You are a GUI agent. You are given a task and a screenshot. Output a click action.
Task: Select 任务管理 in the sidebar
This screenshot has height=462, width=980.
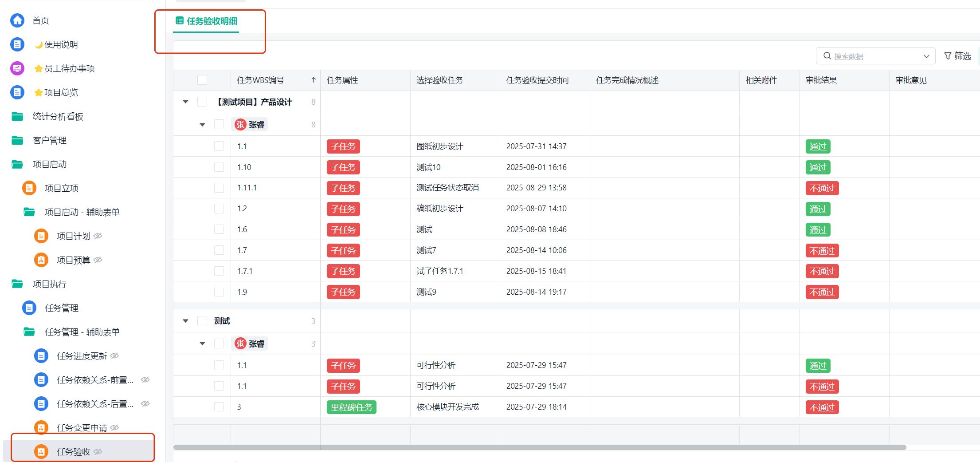tap(61, 308)
